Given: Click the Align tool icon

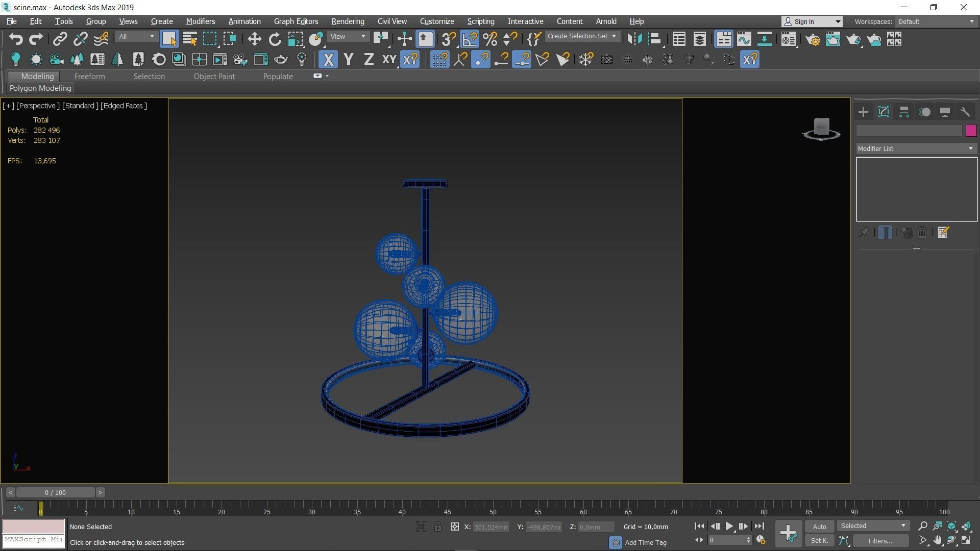Looking at the screenshot, I should point(655,39).
